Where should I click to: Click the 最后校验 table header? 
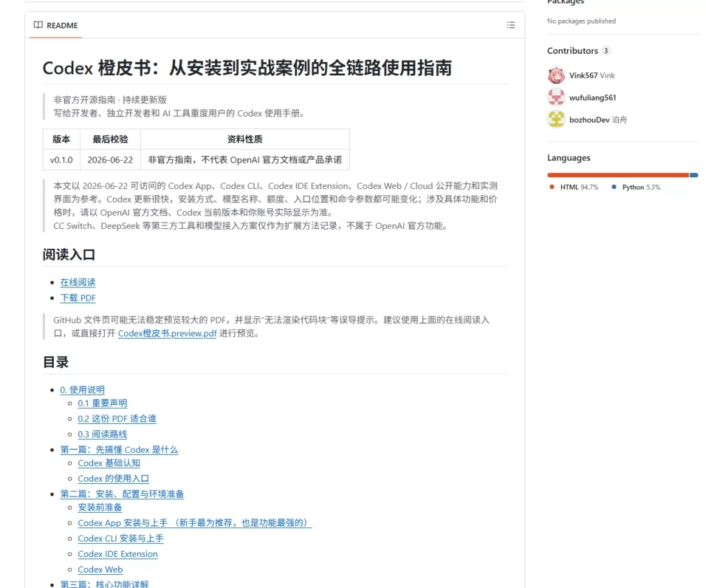tap(110, 139)
